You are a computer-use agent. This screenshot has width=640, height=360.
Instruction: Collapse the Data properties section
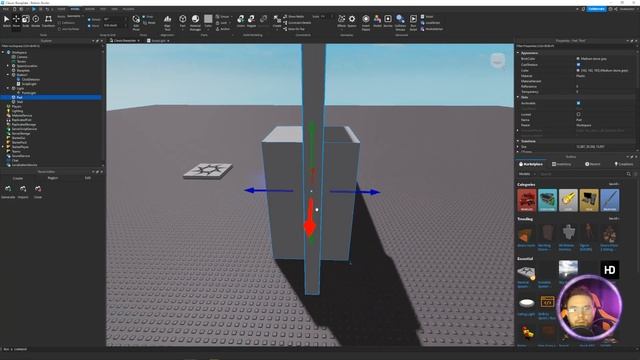click(518, 97)
